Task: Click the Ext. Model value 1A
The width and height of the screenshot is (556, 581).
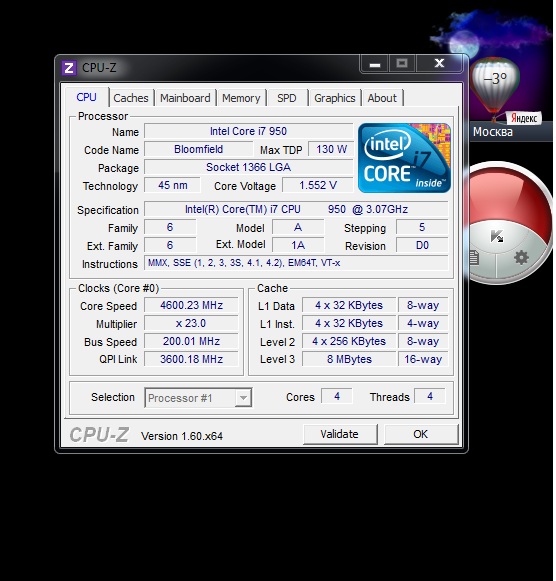Action: [x=298, y=245]
